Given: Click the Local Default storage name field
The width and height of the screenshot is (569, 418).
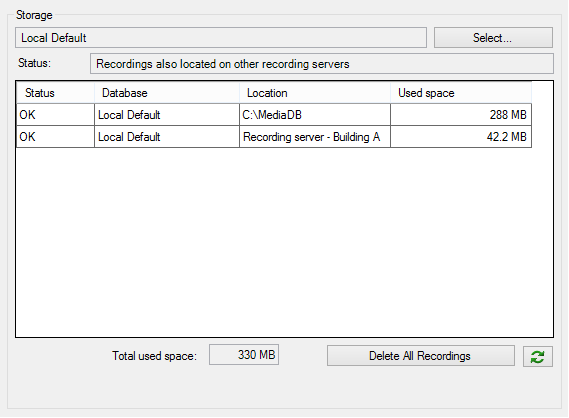Looking at the screenshot, I should point(221,37).
